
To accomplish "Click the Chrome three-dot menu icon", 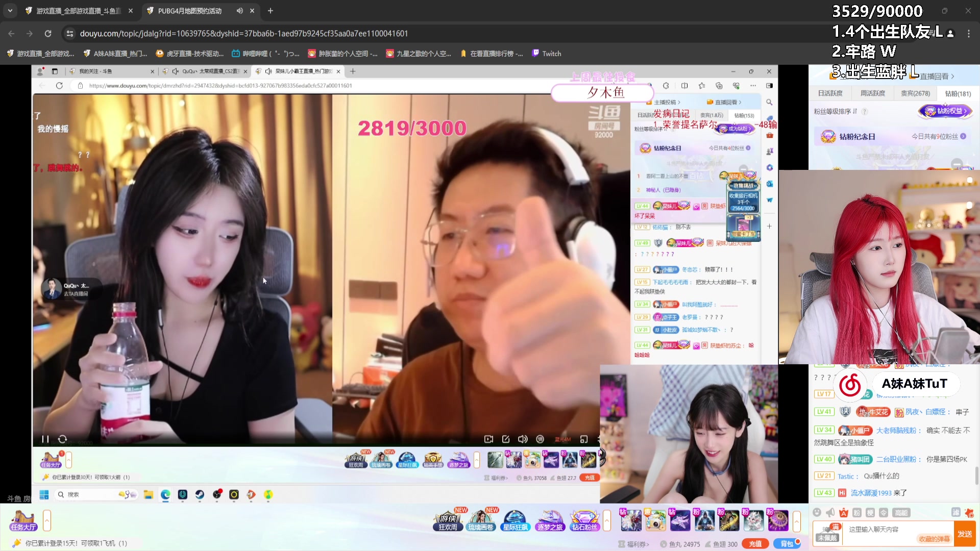I will [x=968, y=34].
